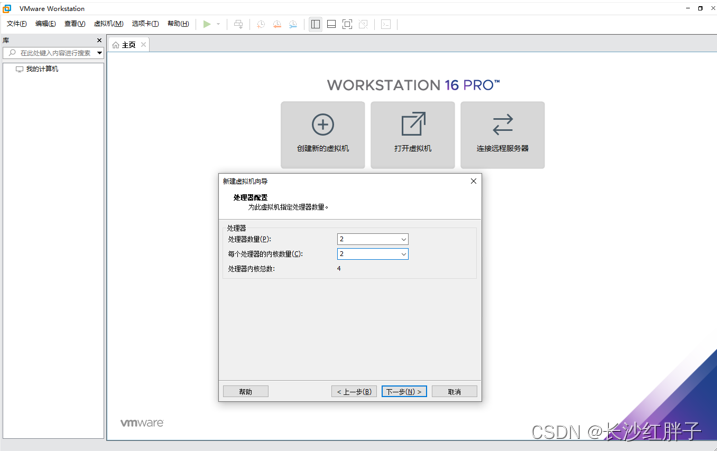Close the 库 library panel
This screenshot has width=717, height=451.
pyautogui.click(x=99, y=40)
